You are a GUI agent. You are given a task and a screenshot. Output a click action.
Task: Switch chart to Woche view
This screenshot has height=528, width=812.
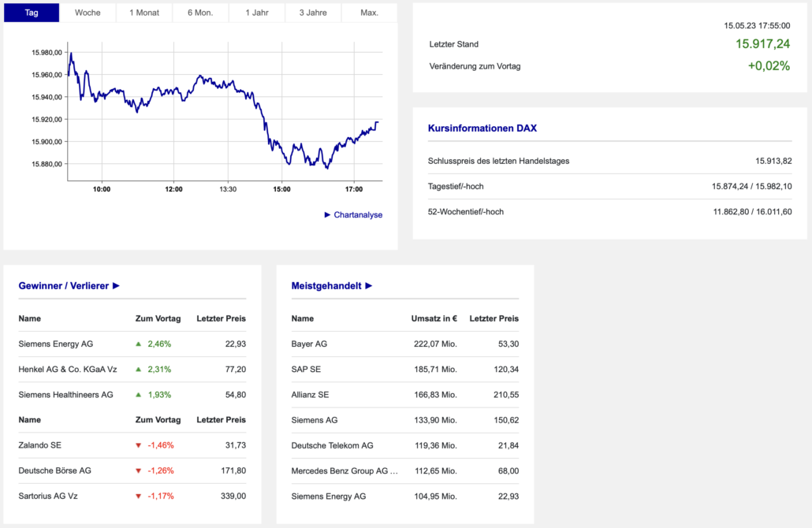click(x=88, y=13)
